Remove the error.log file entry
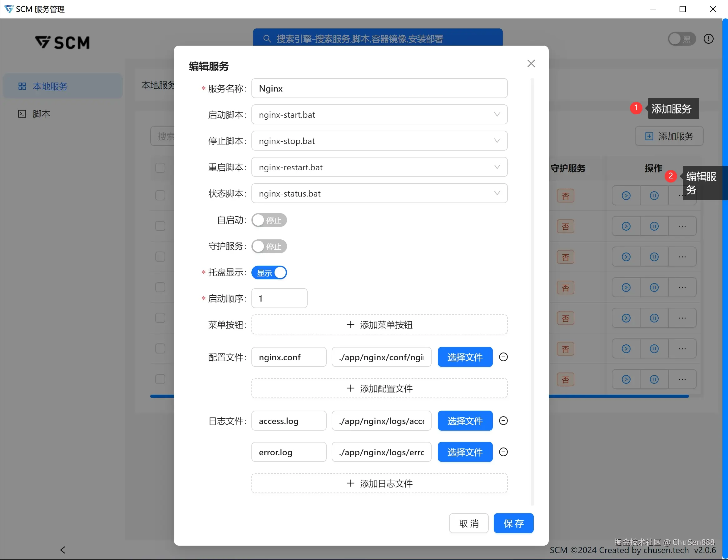The image size is (728, 560). click(503, 452)
